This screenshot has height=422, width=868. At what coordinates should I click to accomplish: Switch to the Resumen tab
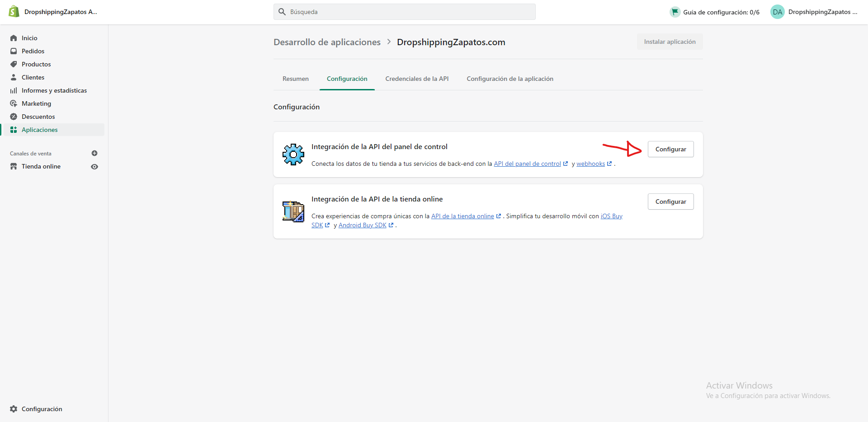(295, 79)
